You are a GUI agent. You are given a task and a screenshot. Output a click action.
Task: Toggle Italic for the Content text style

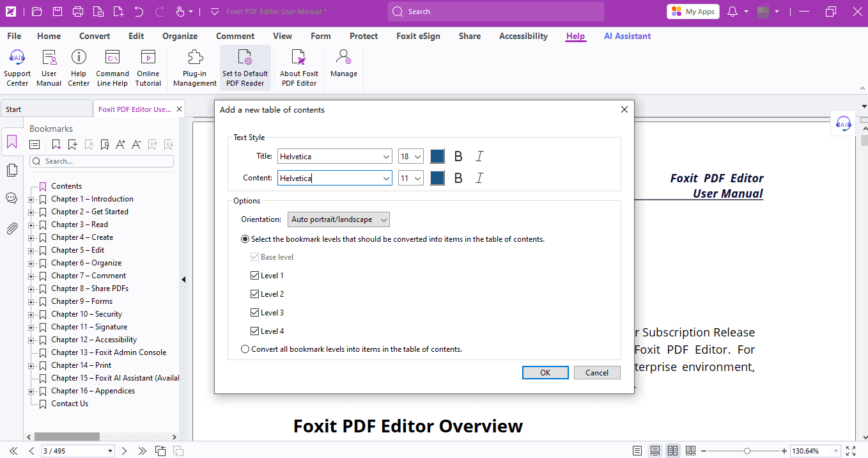coord(479,178)
